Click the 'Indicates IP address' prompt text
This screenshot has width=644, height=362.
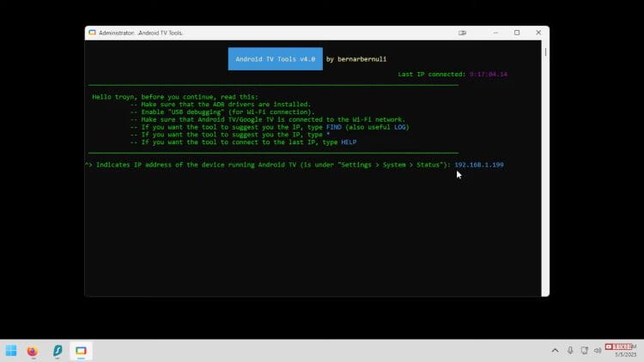(273, 165)
